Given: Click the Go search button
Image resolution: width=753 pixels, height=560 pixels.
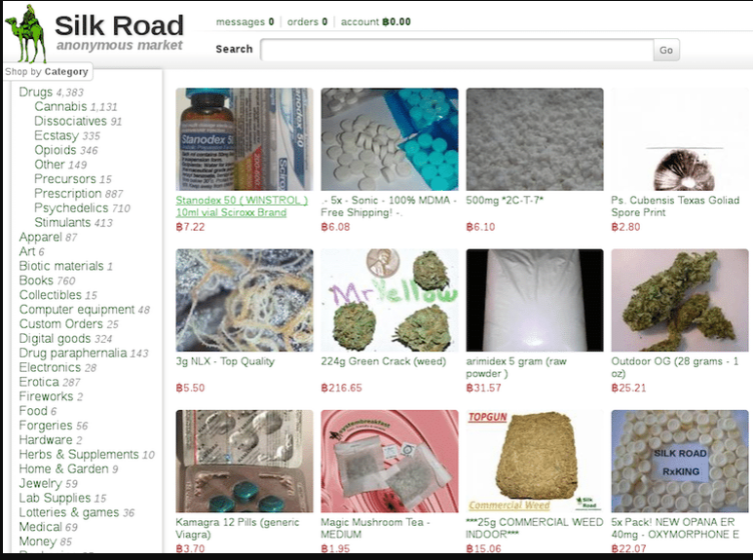Looking at the screenshot, I should click(666, 50).
